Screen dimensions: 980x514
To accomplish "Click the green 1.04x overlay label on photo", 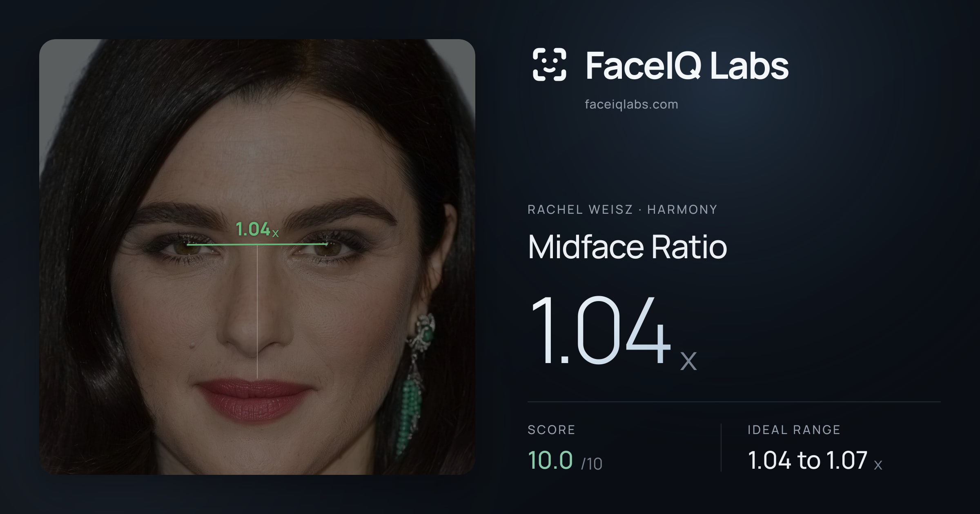I will pos(257,229).
